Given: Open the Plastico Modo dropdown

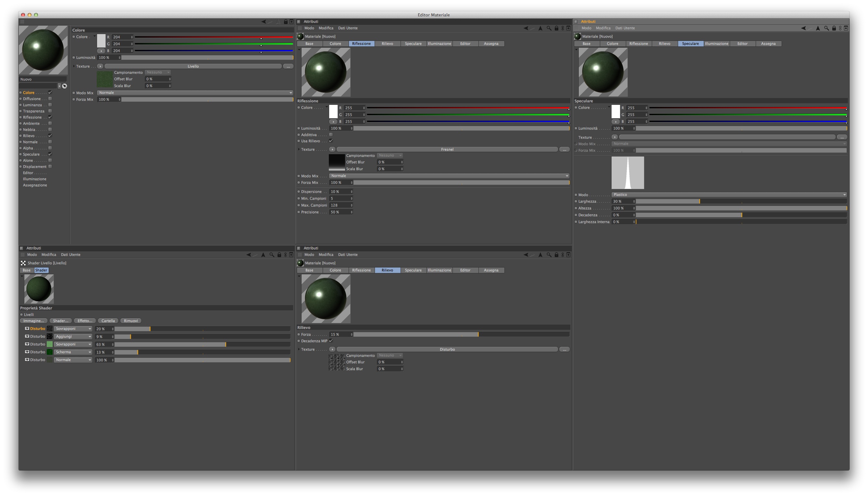Looking at the screenshot, I should 729,195.
